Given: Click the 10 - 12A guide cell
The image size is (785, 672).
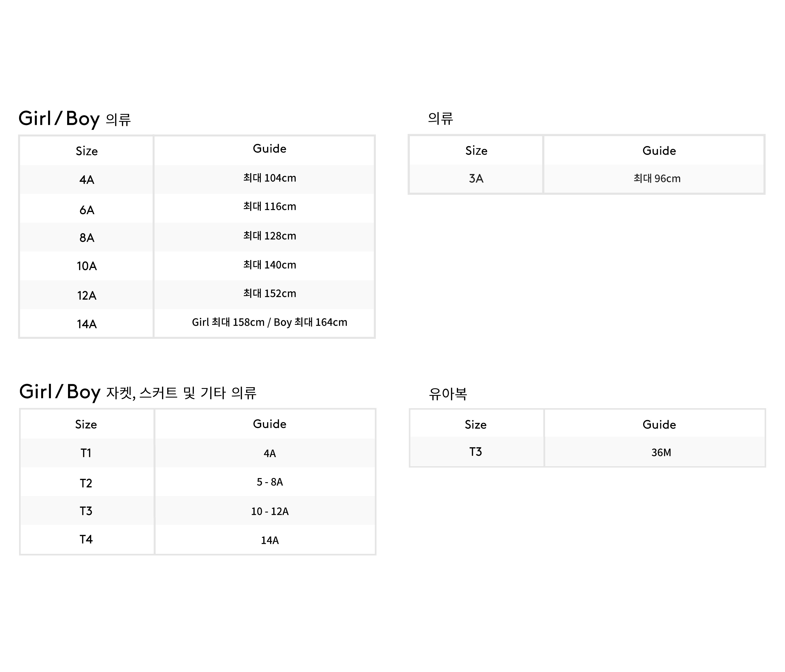Looking at the screenshot, I should [269, 511].
